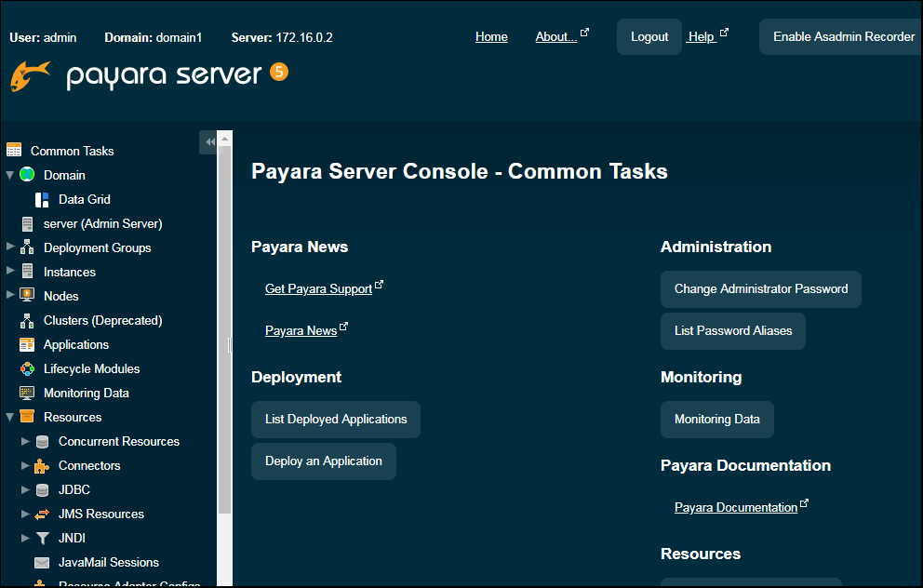Click the Clusters (Deprecated) icon

pyautogui.click(x=27, y=320)
